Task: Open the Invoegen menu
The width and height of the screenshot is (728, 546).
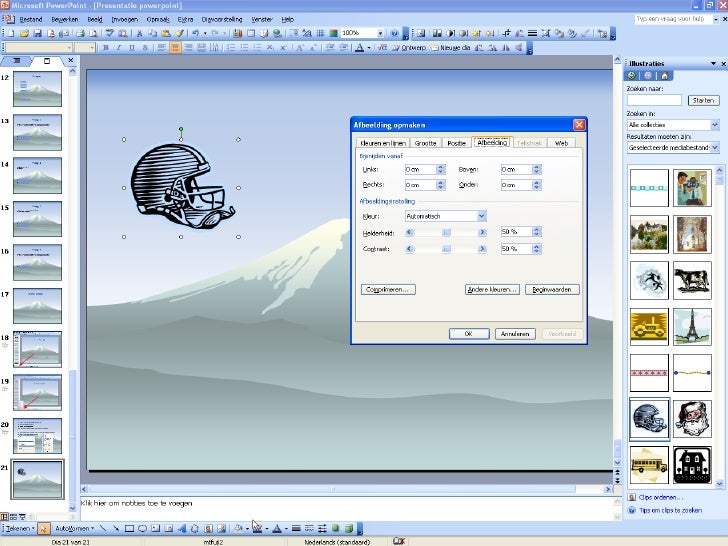Action: (x=125, y=19)
